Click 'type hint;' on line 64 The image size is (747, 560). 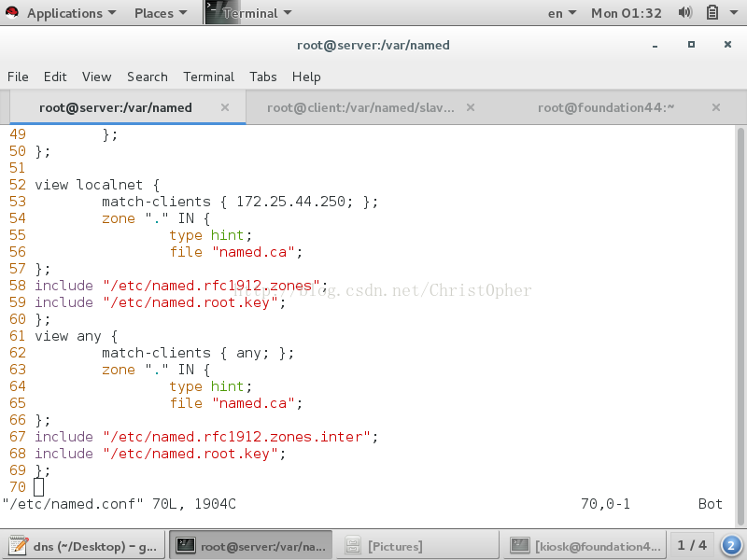[x=211, y=386]
